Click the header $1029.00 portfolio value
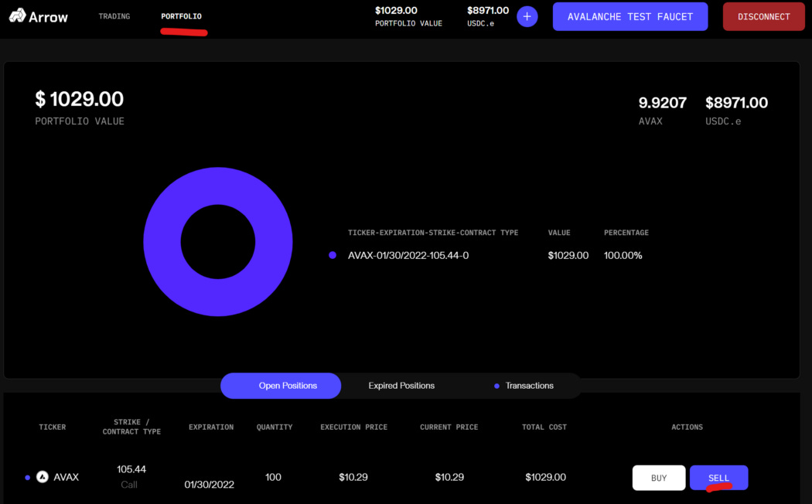The width and height of the screenshot is (812, 504). tap(396, 10)
